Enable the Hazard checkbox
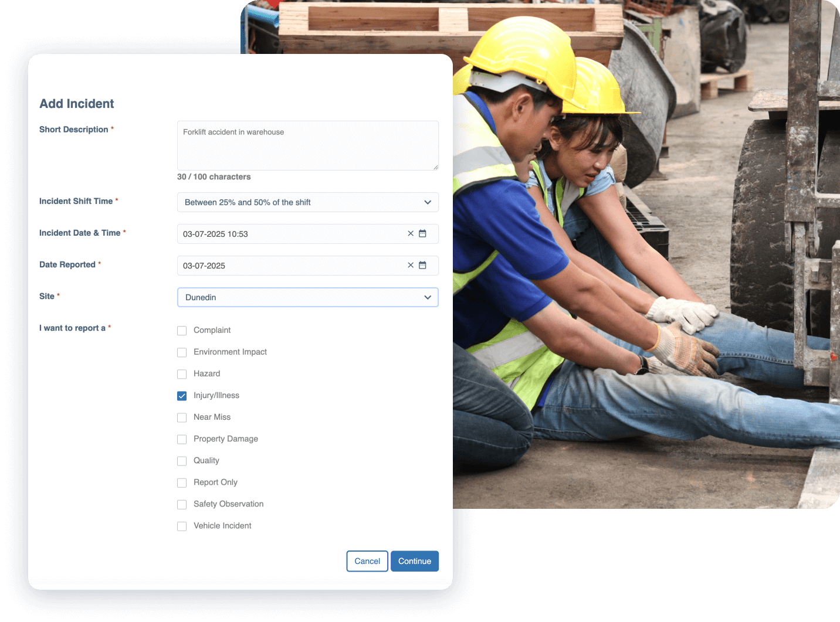Screen dimensions: 840x622 tap(182, 374)
